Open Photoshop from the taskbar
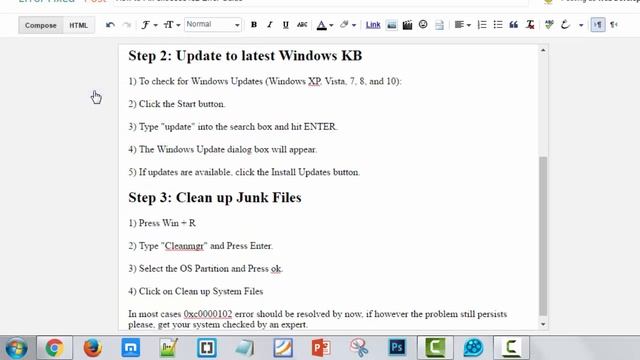The width and height of the screenshot is (640, 360). coord(397,348)
